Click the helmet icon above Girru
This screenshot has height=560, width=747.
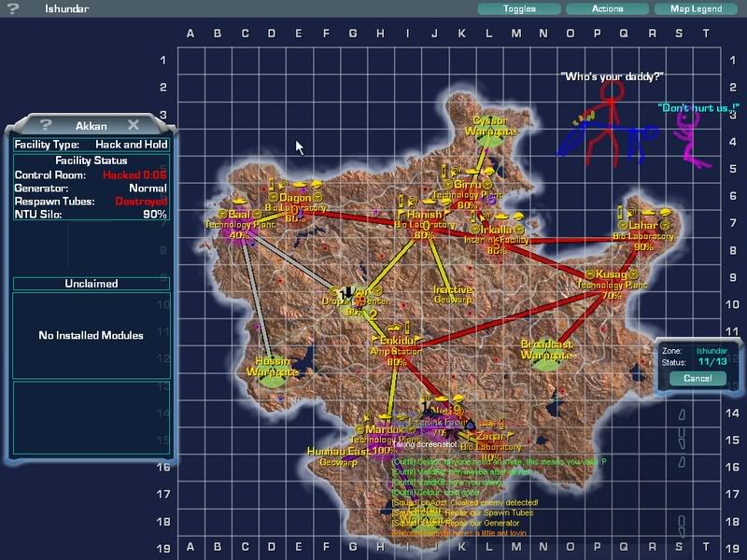[x=489, y=172]
